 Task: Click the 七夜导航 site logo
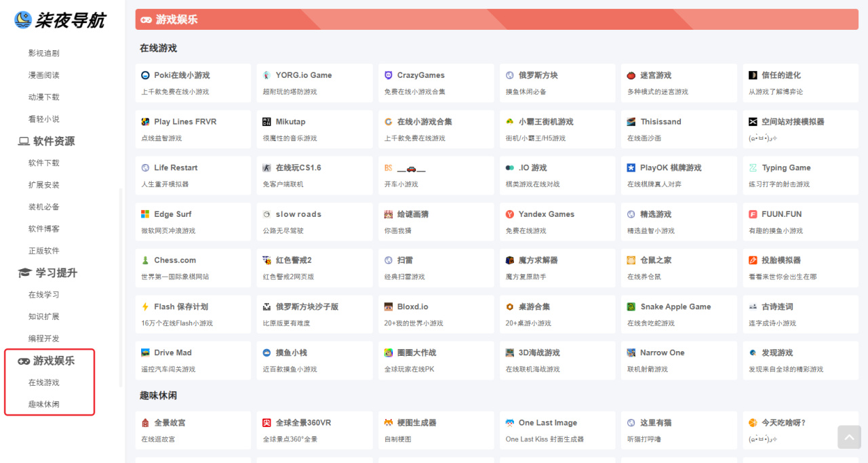click(60, 20)
